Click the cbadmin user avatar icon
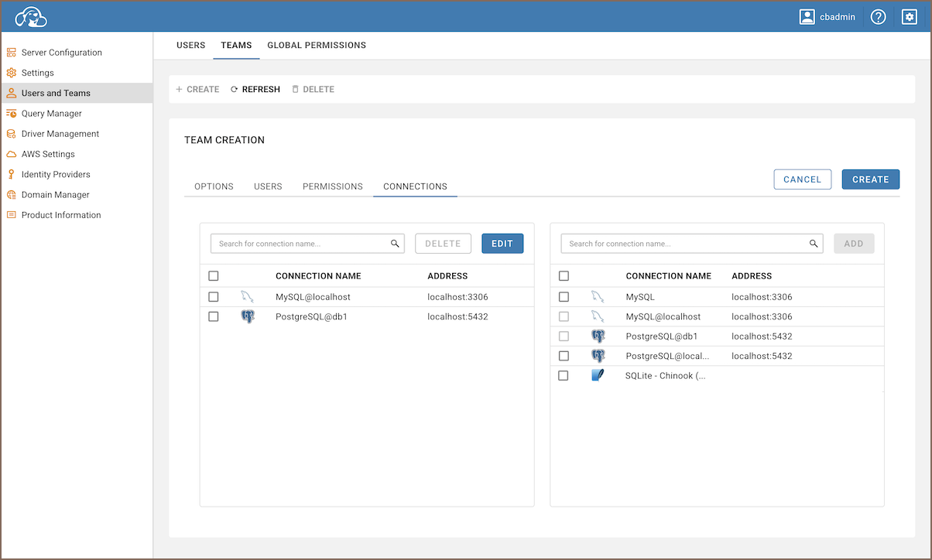932x560 pixels. (x=807, y=16)
